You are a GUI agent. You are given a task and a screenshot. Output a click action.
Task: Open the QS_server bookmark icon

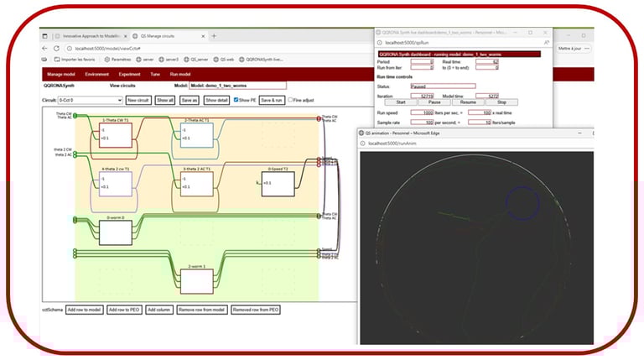pyautogui.click(x=186, y=60)
